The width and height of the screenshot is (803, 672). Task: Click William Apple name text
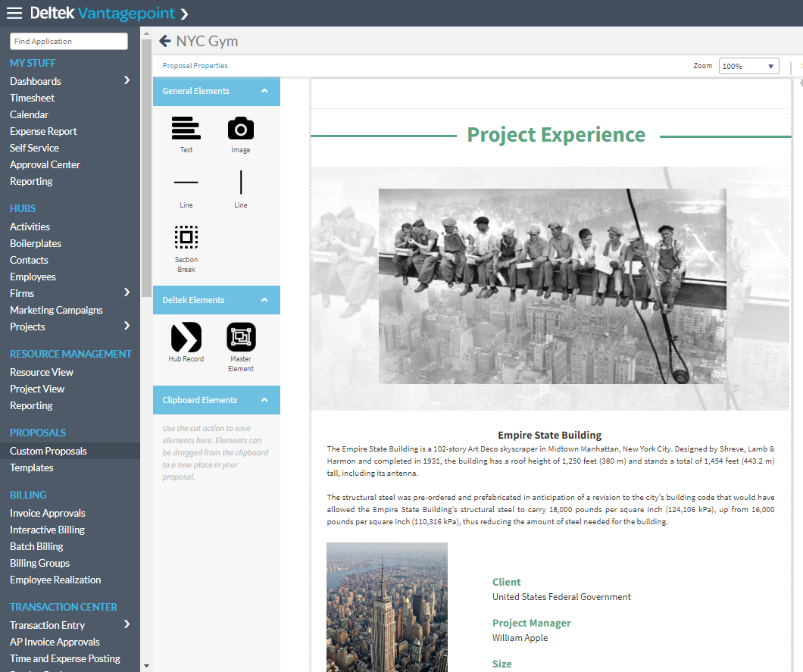tap(520, 638)
